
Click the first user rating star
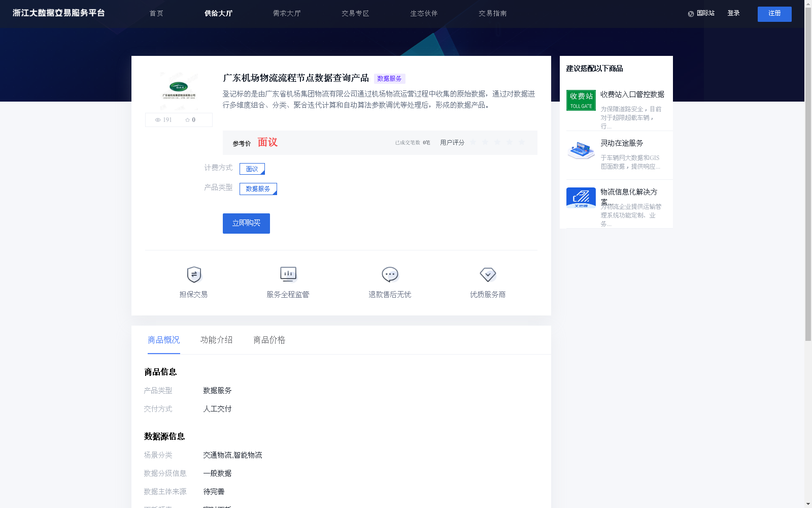click(473, 142)
